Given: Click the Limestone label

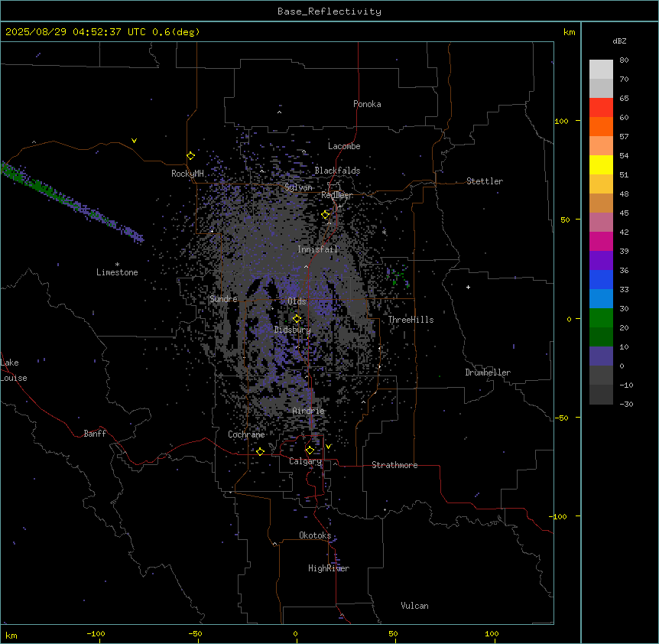Looking at the screenshot, I should pos(117,272).
